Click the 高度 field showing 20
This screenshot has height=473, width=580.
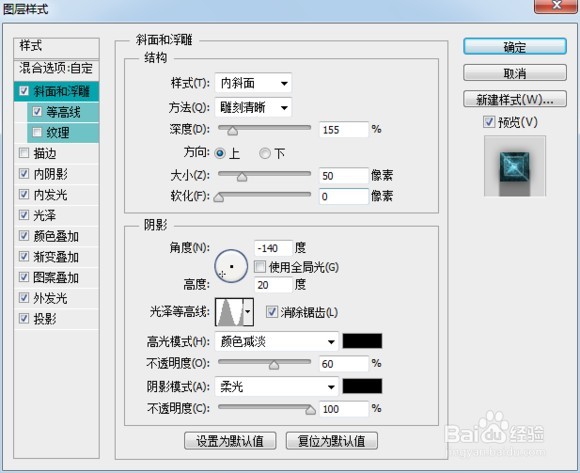(273, 285)
